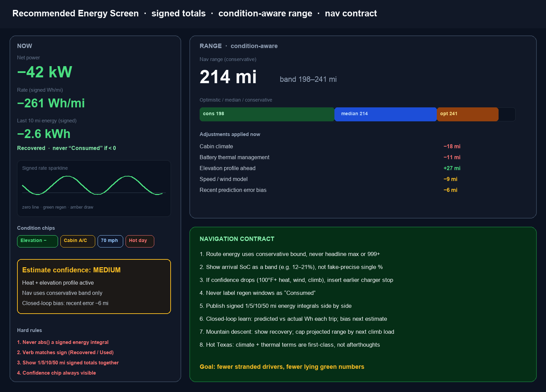
Task: Click the −261 Wh/mi rate value
Action: click(x=51, y=103)
